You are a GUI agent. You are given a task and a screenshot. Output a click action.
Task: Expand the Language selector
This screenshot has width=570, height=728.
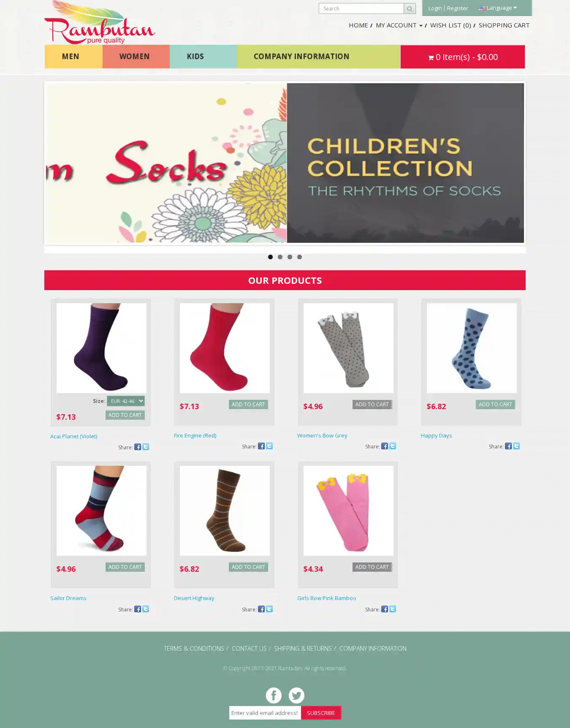tap(498, 8)
